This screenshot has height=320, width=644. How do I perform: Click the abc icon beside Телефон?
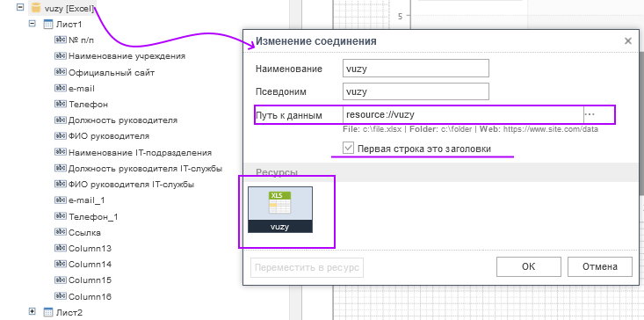pos(61,104)
